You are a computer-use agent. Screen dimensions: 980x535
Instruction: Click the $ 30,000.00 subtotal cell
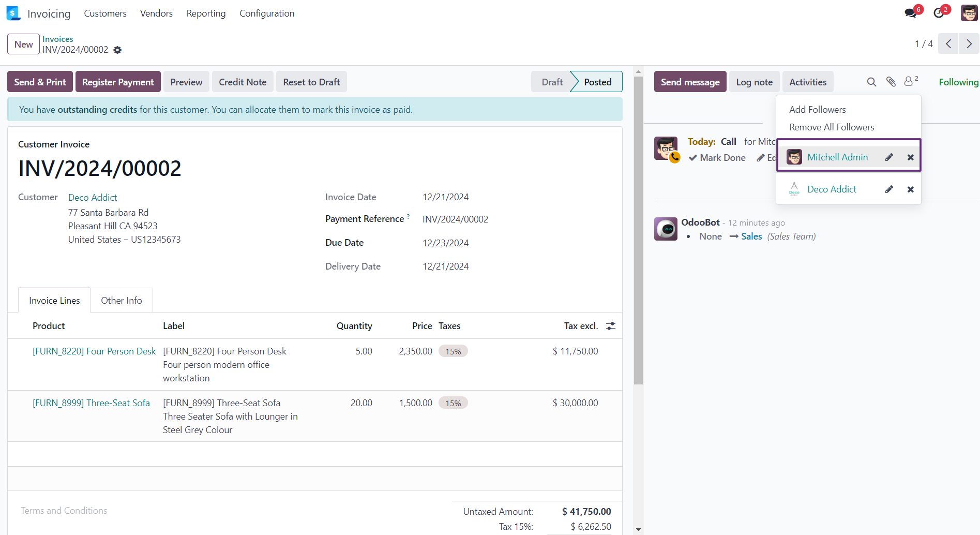pyautogui.click(x=575, y=403)
